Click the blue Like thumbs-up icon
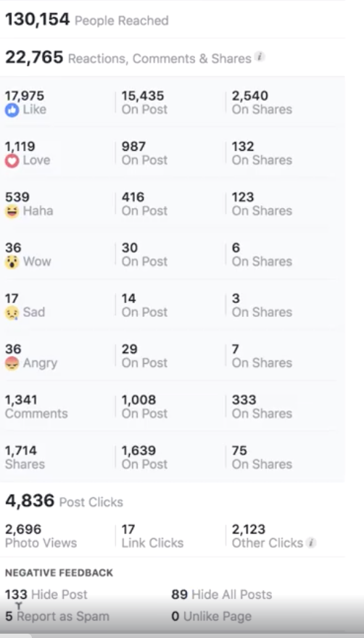364x638 pixels. point(12,110)
